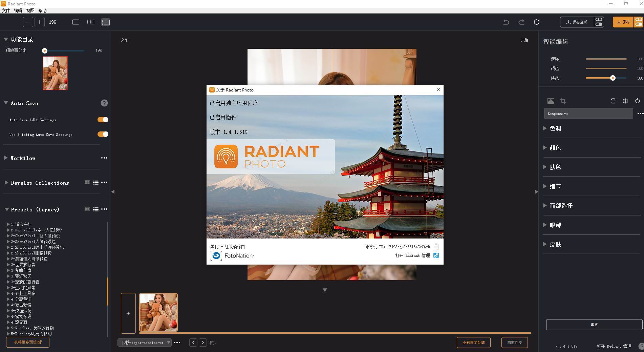Adjust the 肤色 slider handle
The height and width of the screenshot is (352, 644).
pos(613,78)
